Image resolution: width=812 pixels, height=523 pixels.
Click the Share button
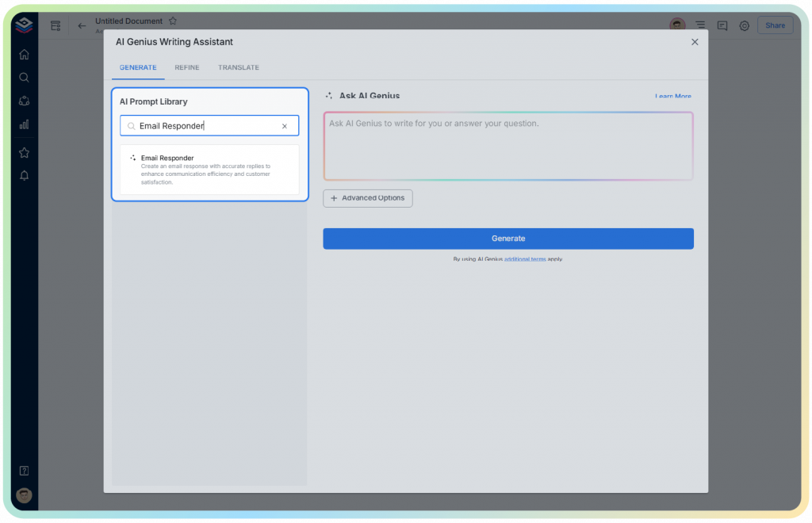point(775,25)
